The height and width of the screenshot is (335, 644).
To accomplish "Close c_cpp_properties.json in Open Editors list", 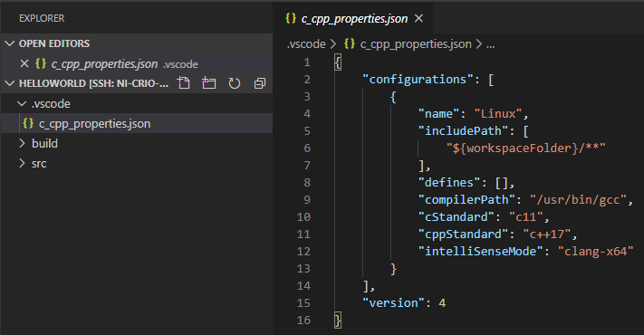I will pyautogui.click(x=24, y=63).
